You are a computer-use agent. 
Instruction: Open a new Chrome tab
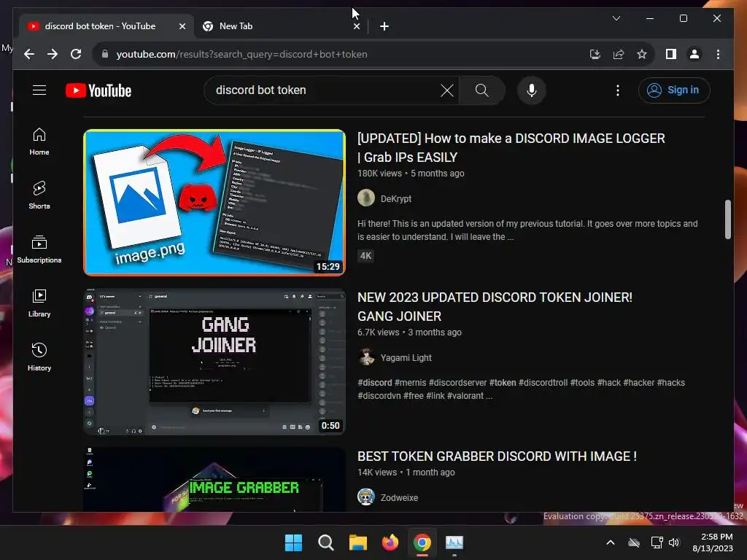(x=384, y=26)
